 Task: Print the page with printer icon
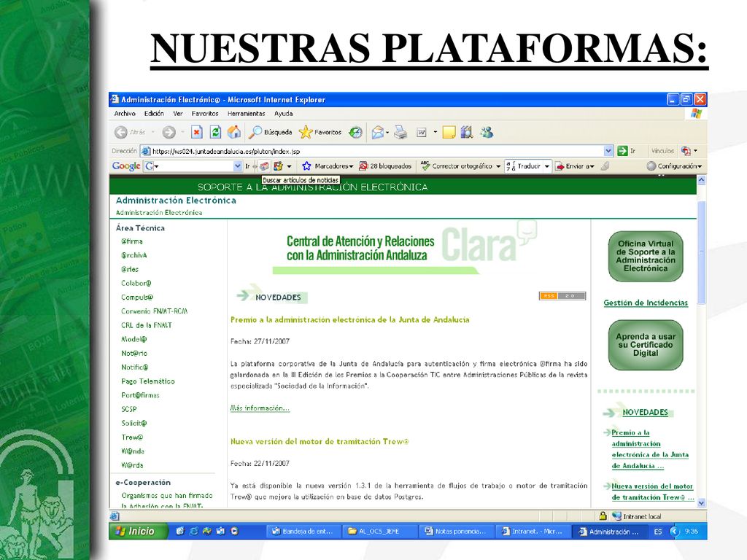pyautogui.click(x=400, y=132)
